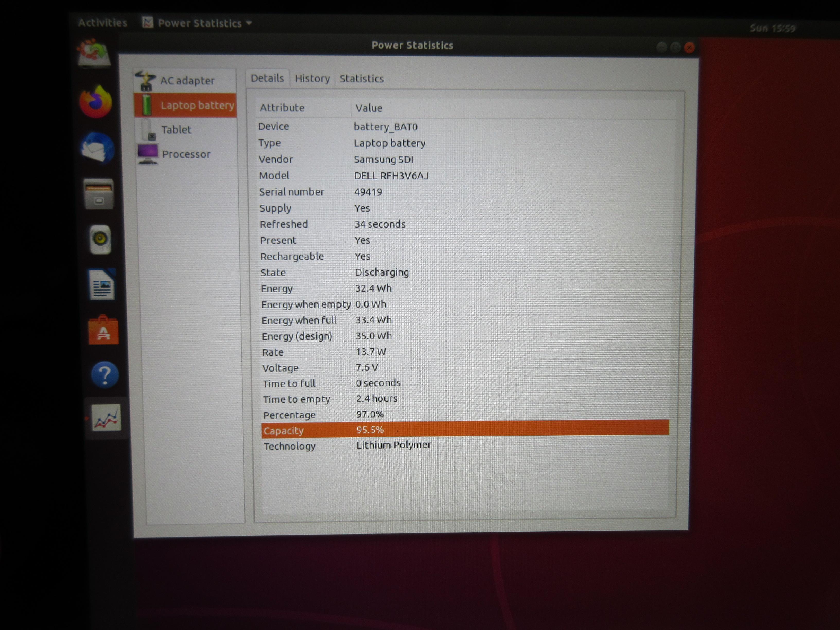Close the Power Statistics window
This screenshot has height=630, width=840.
pyautogui.click(x=689, y=47)
